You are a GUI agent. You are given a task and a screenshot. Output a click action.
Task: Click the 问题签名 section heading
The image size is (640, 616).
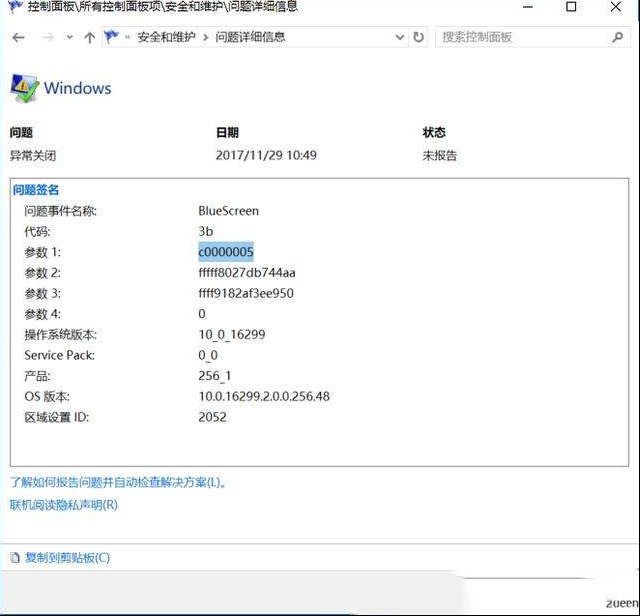pyautogui.click(x=36, y=190)
